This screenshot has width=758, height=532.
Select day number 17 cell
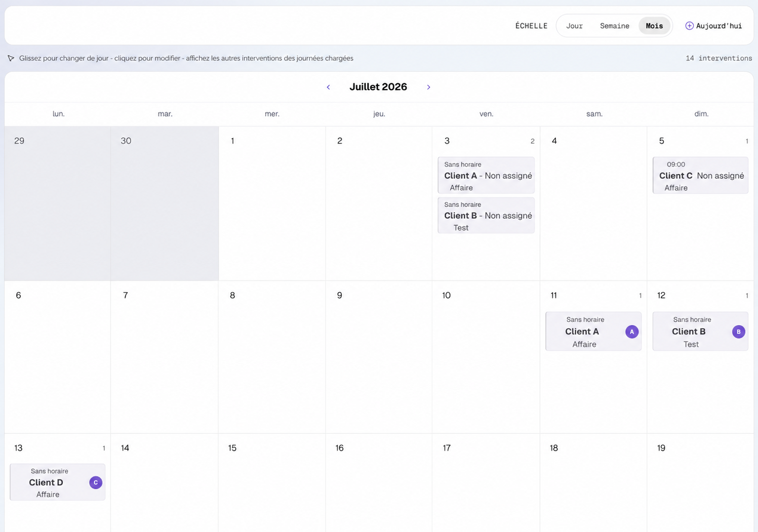[486, 483]
